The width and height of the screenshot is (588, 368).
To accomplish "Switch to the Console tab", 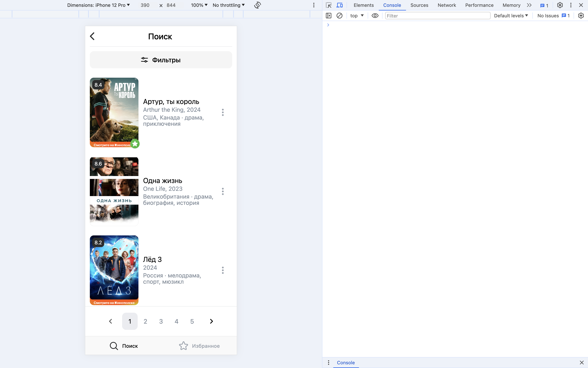I will pyautogui.click(x=392, y=5).
